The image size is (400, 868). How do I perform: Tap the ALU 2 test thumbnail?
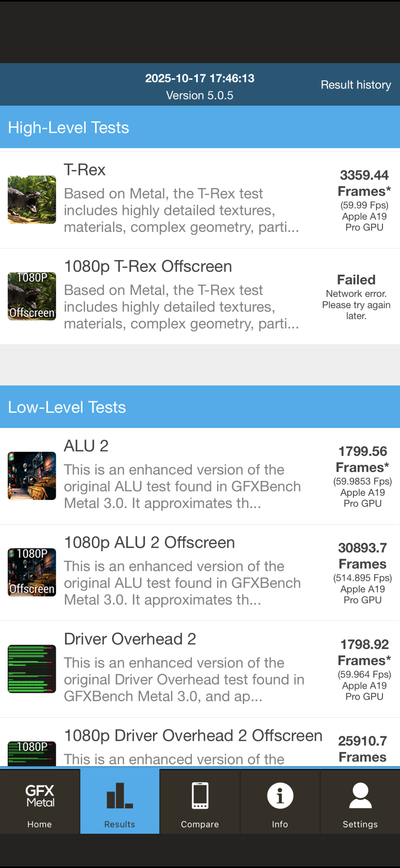click(32, 476)
